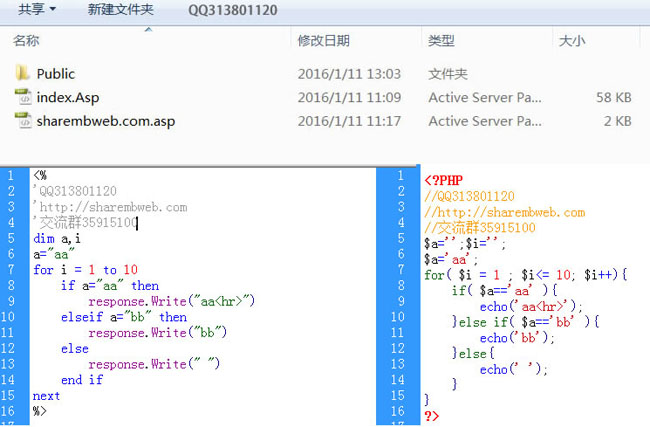Click the index.Asp file name
The width and height of the screenshot is (650, 427).
point(68,97)
